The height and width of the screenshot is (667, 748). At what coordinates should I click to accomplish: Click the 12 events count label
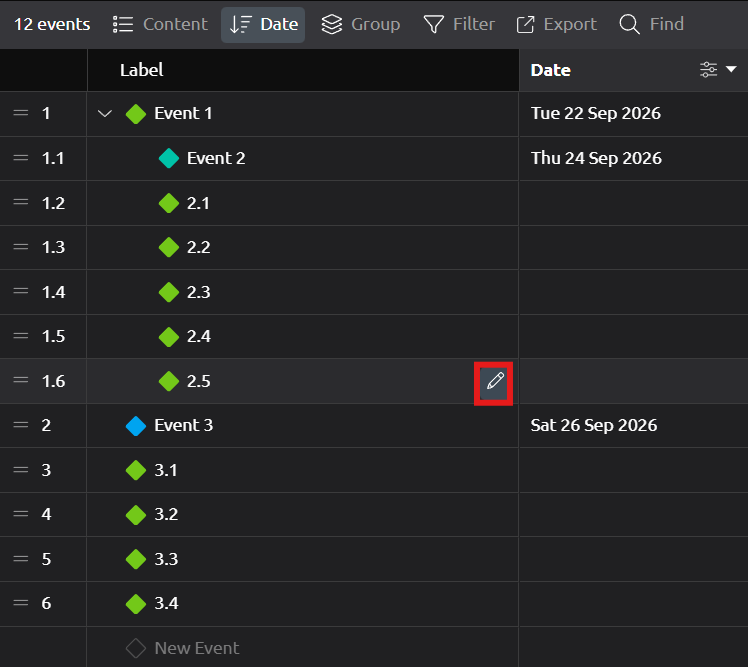[x=52, y=24]
